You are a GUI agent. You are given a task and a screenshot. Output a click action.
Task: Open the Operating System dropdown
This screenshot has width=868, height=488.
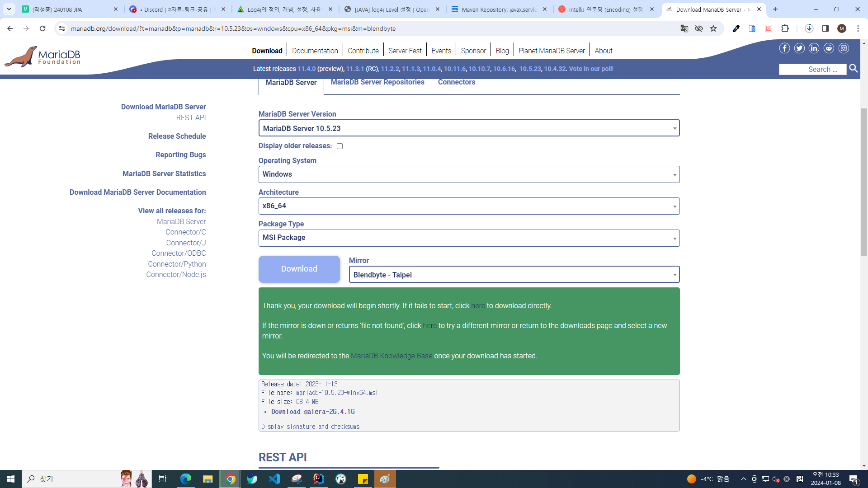[469, 174]
